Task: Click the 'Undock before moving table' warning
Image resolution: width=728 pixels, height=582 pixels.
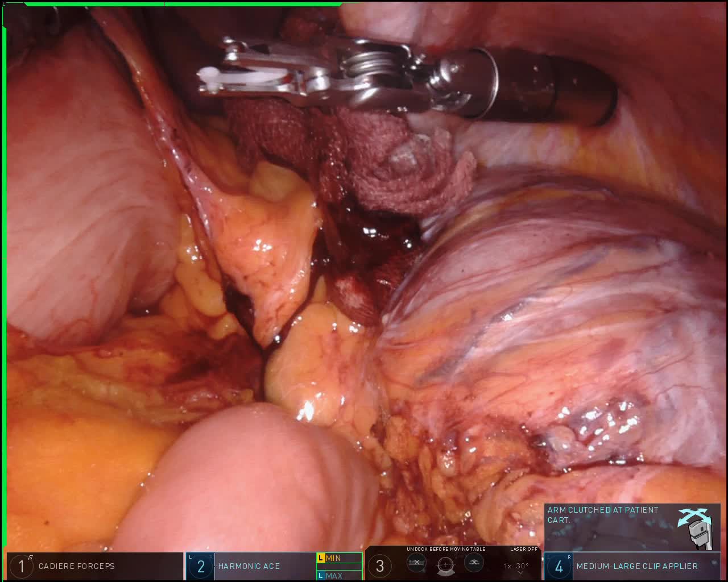Action: 446,549
